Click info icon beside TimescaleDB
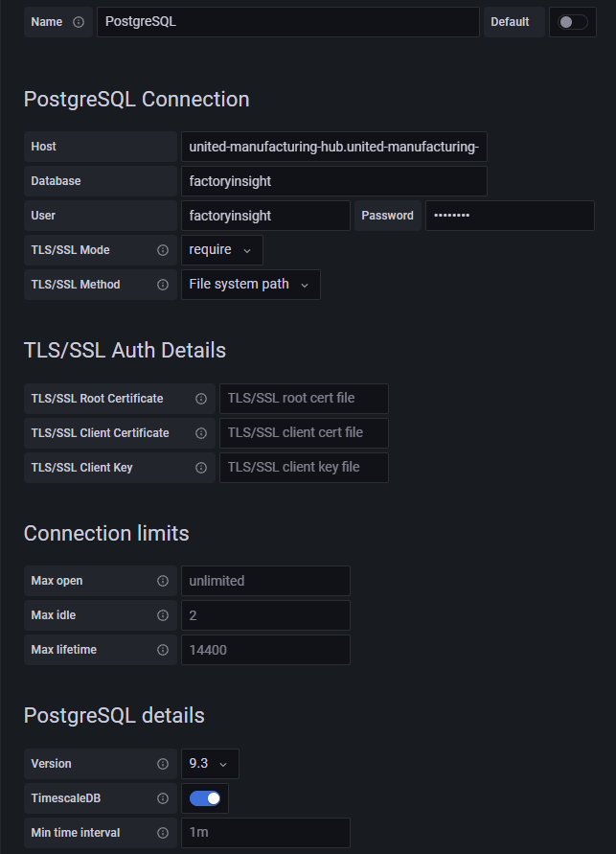This screenshot has height=854, width=616. pos(163,797)
